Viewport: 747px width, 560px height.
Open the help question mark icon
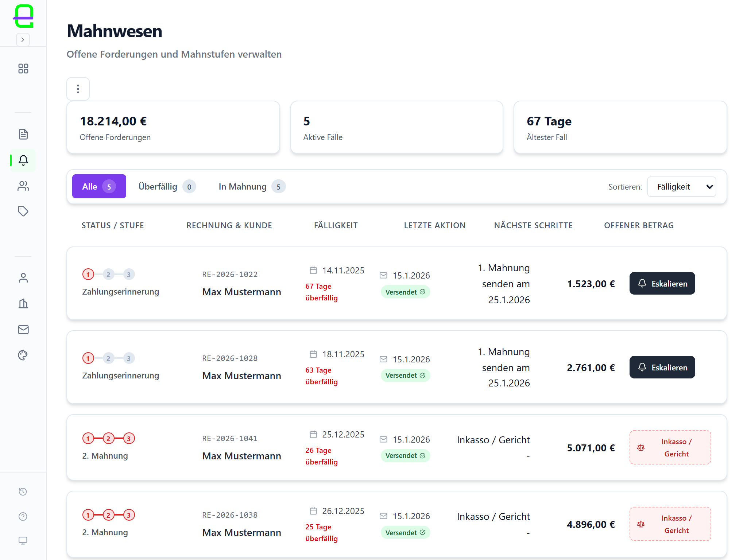tap(23, 516)
